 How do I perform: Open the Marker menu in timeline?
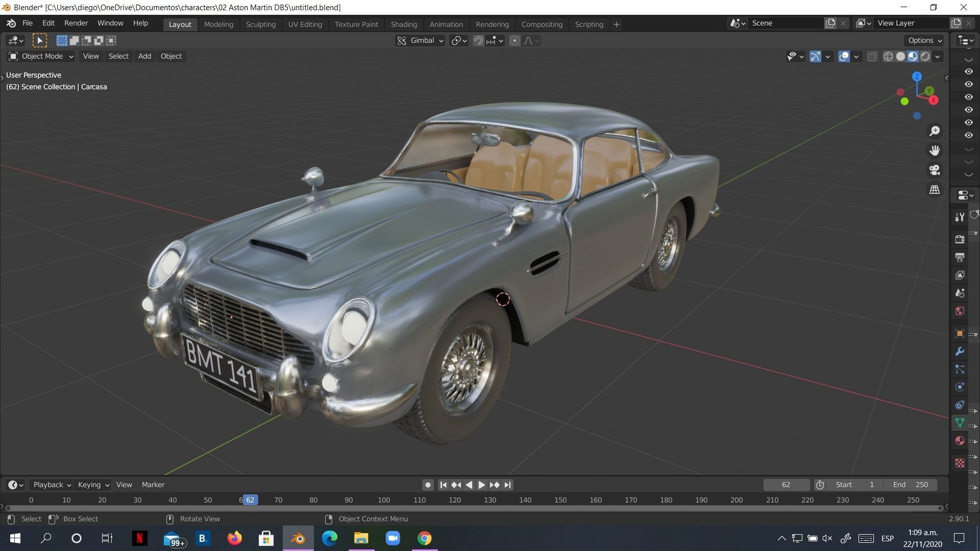[x=153, y=485]
